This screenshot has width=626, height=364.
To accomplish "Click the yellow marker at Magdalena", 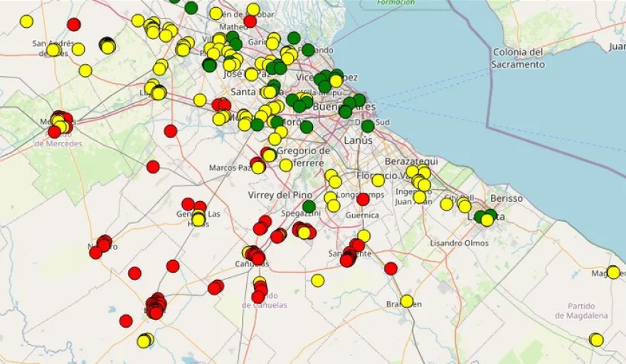I will tap(613, 272).
